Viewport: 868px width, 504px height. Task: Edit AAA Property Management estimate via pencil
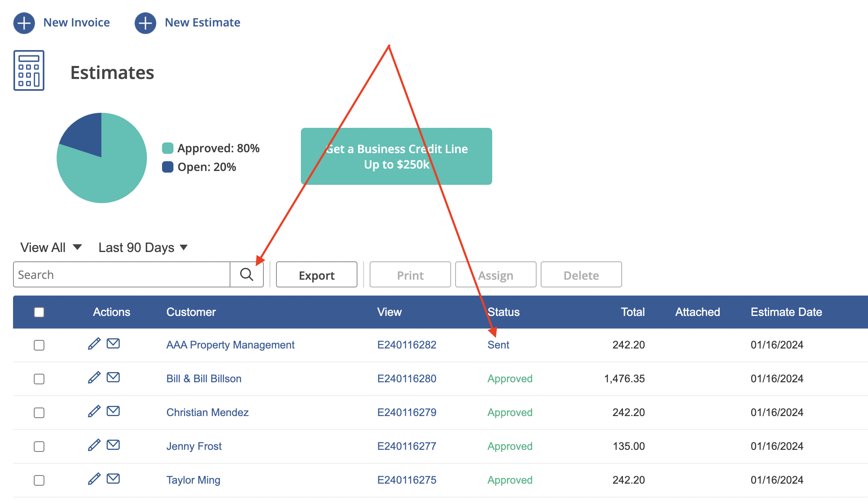point(94,344)
